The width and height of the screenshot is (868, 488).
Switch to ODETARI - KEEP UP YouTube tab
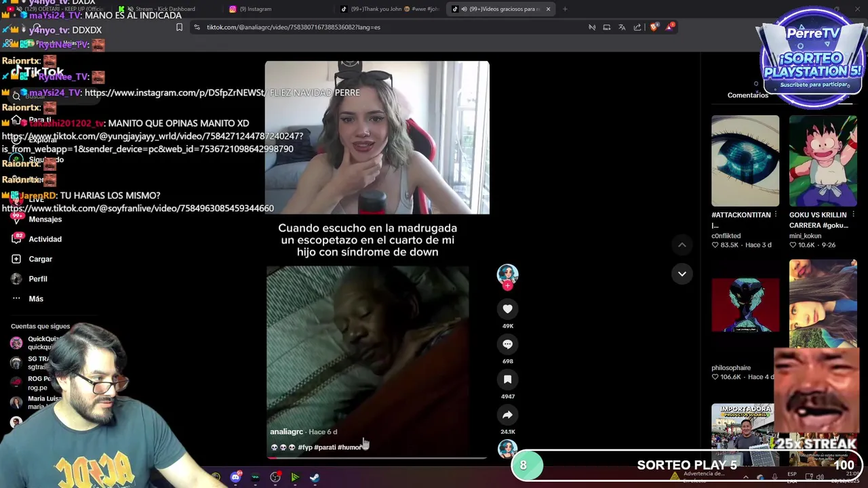61,9
